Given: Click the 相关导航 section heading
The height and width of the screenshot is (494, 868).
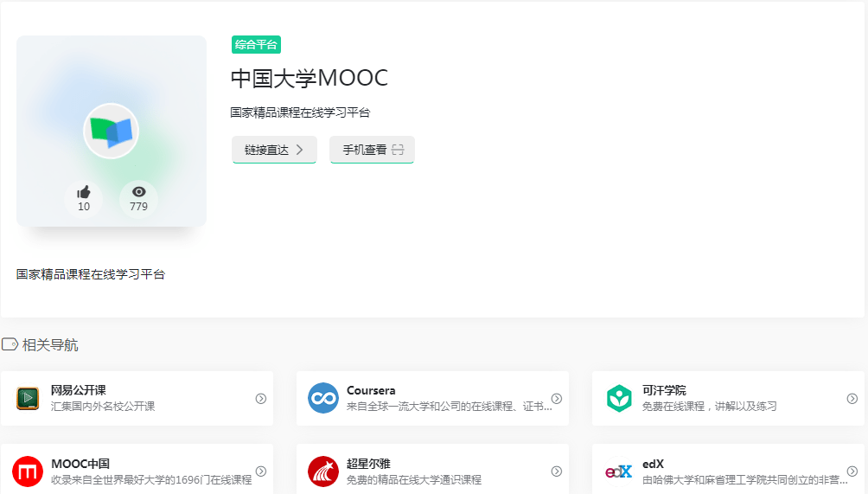Looking at the screenshot, I should [50, 345].
